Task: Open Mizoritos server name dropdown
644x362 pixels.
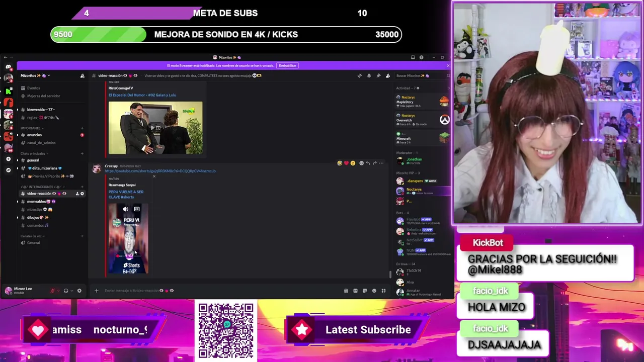Action: (35, 76)
